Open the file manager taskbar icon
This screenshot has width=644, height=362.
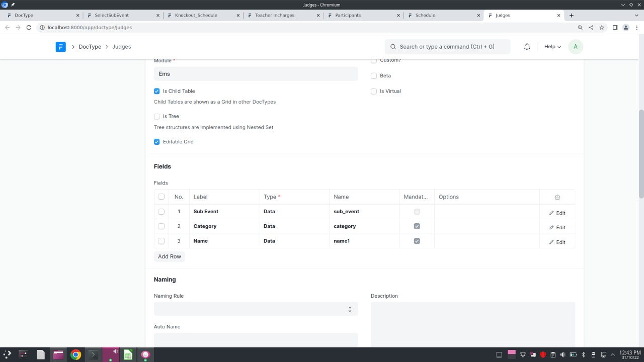click(58, 354)
